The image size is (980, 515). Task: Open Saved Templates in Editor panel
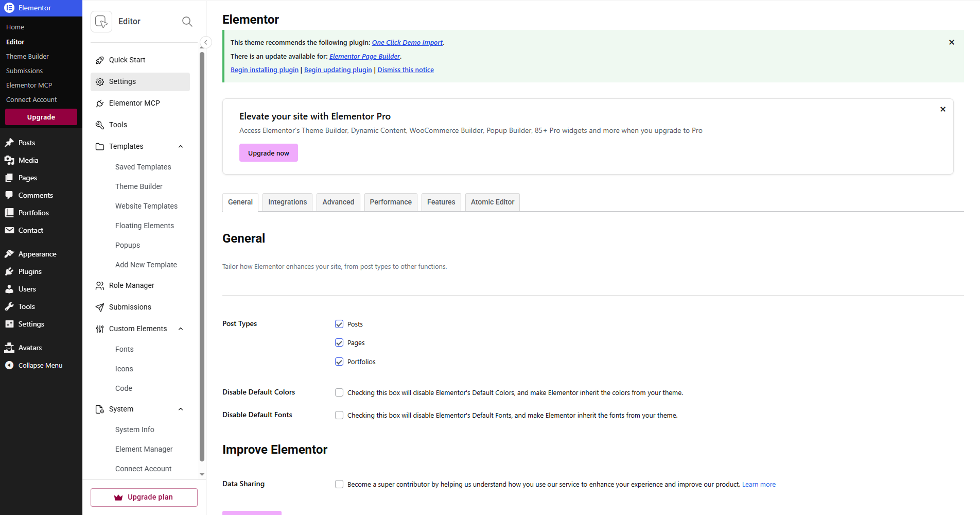(143, 167)
